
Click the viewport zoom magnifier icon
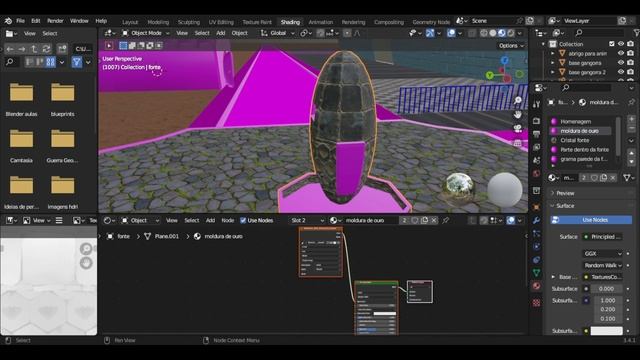pyautogui.click(x=518, y=100)
